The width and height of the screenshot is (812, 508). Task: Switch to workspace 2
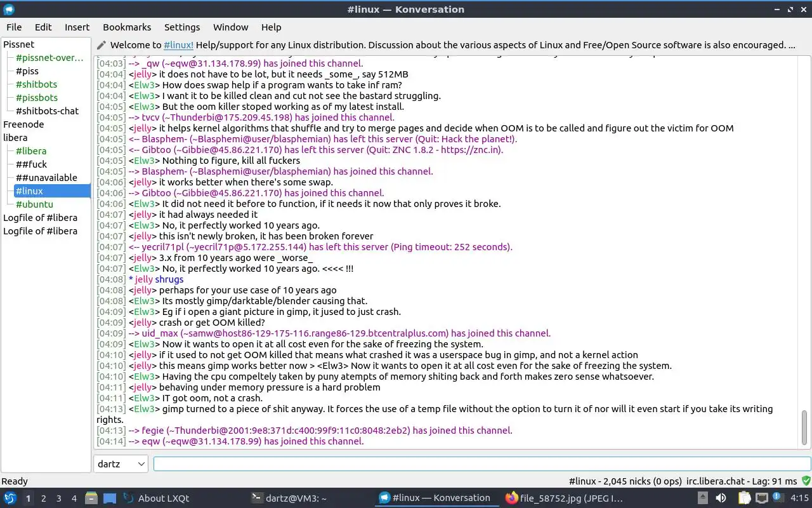coord(43,498)
